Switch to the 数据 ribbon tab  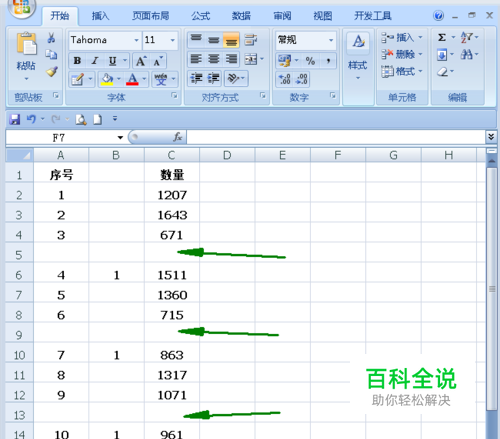tap(241, 16)
